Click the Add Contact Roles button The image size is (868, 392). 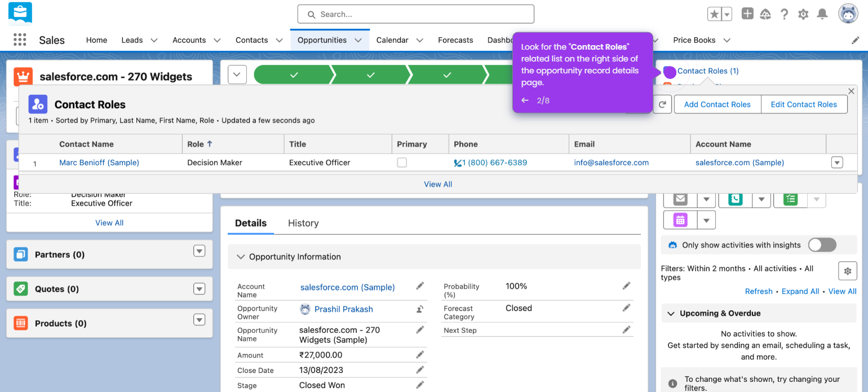(x=717, y=104)
